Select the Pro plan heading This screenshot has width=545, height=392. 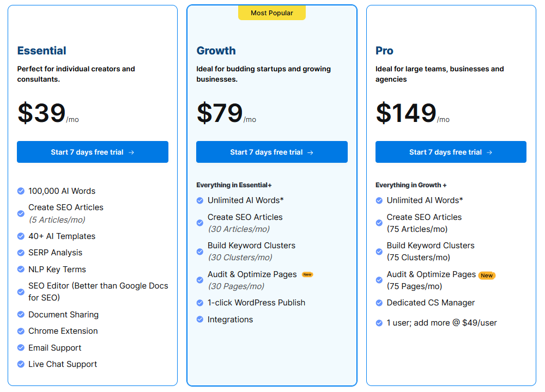coord(384,51)
